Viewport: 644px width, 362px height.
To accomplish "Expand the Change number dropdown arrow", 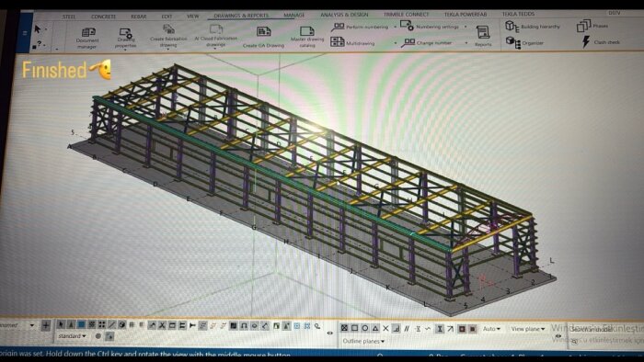I will [466, 42].
